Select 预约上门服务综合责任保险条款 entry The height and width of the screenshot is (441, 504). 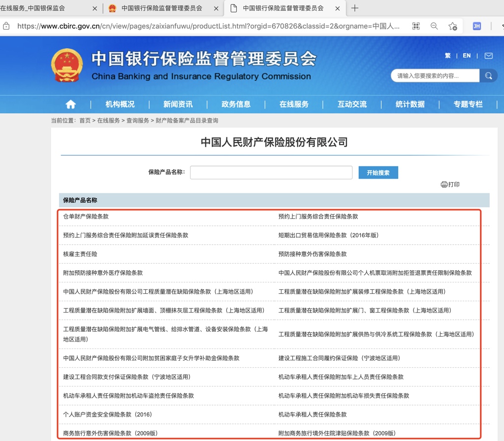pyautogui.click(x=318, y=217)
